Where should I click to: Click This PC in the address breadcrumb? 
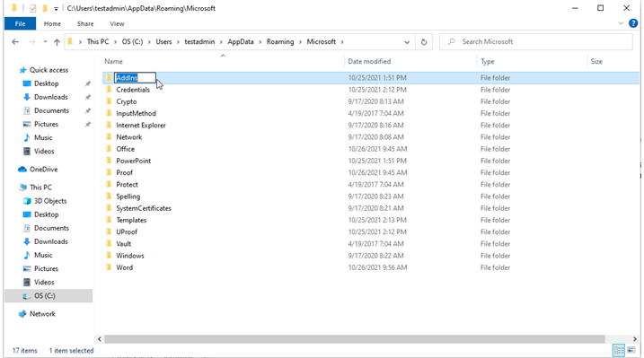[98, 42]
